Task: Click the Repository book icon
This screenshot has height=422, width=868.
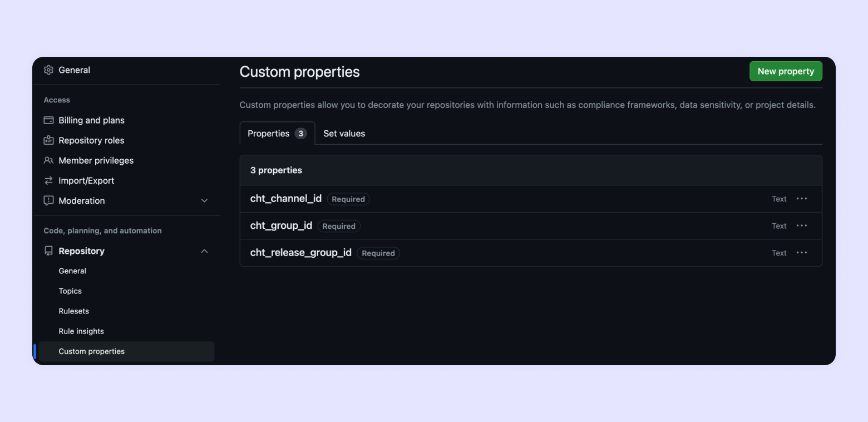Action: pyautogui.click(x=48, y=251)
